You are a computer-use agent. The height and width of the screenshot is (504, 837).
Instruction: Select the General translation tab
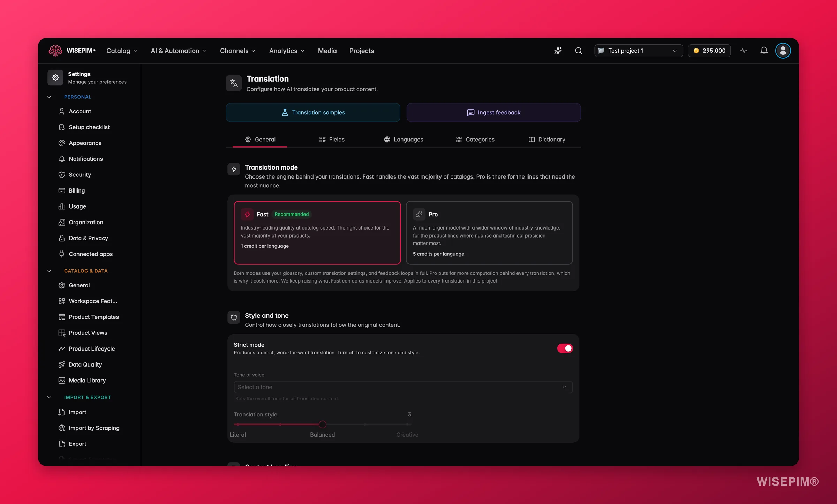click(260, 140)
